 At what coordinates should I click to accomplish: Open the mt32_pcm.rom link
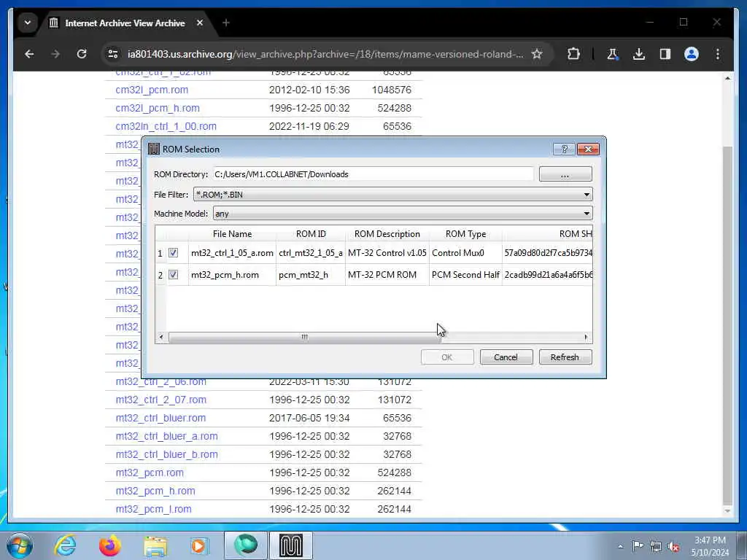click(x=150, y=472)
